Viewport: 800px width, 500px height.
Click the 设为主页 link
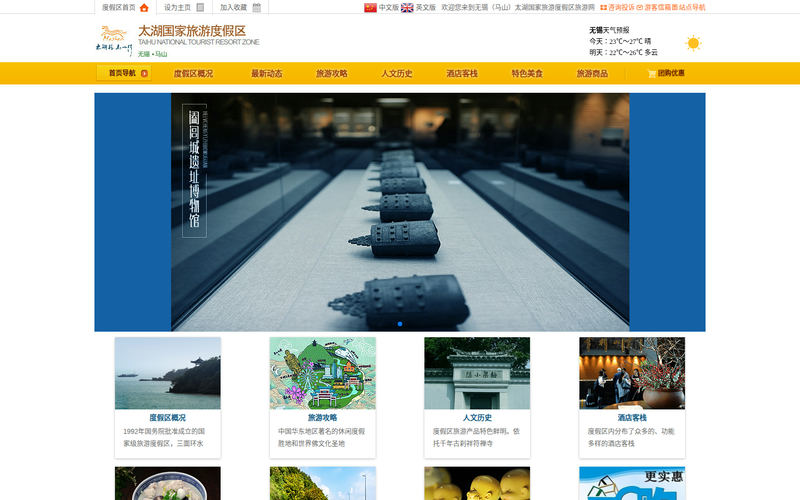tap(177, 8)
